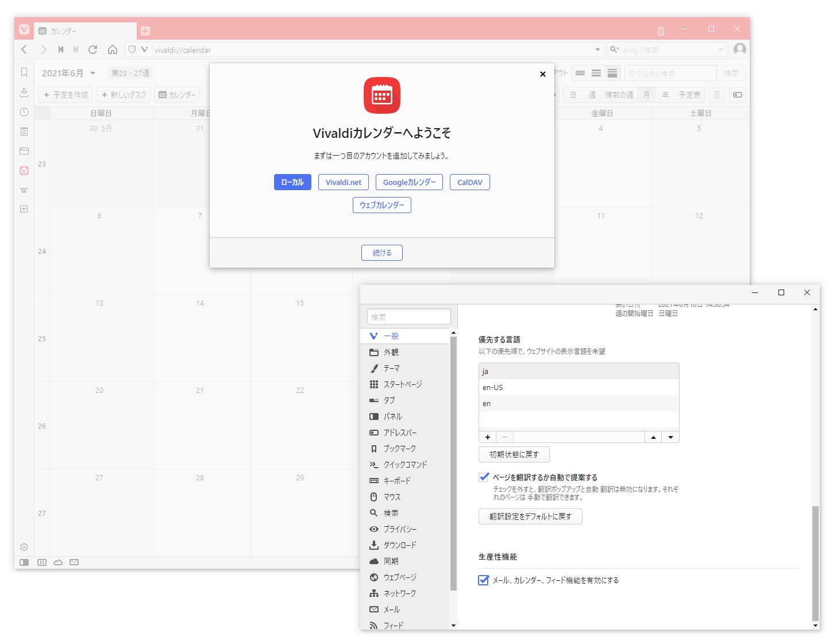Add a language with the plus button
Viewport: 833px width, 644px height.
point(488,437)
